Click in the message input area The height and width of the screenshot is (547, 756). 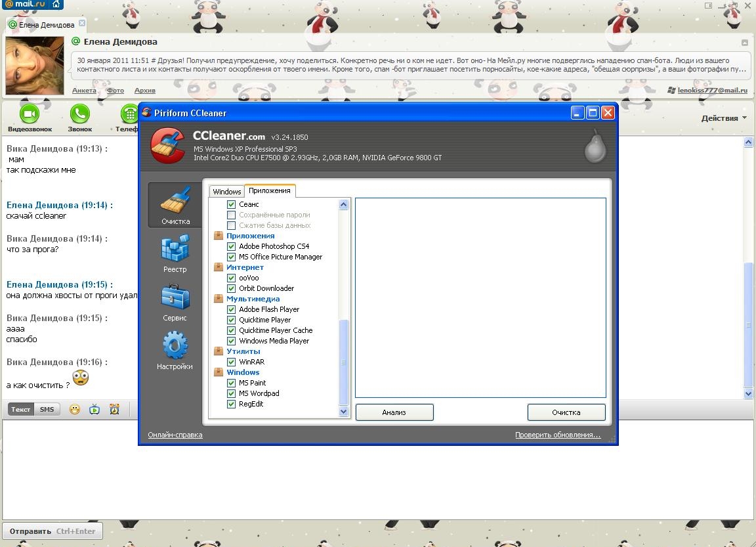tap(378, 469)
